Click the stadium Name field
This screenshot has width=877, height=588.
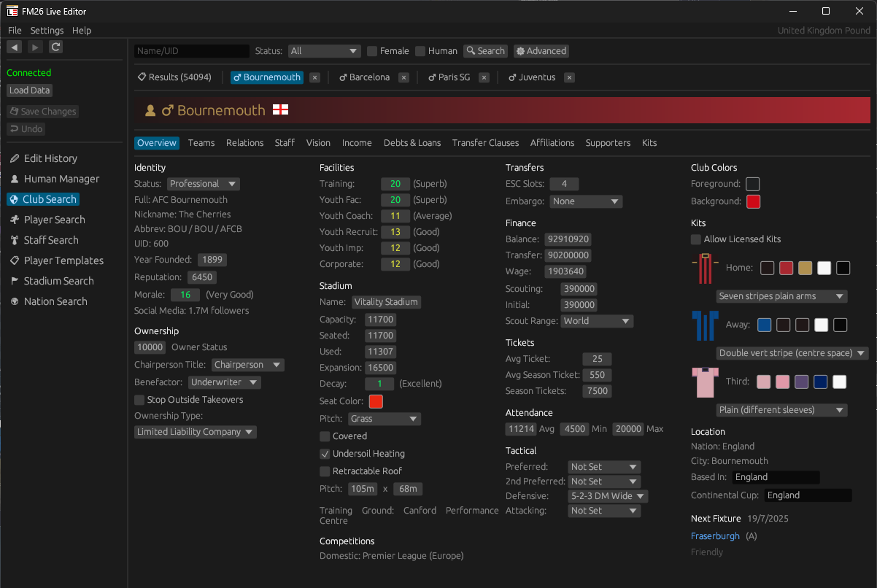click(x=386, y=302)
